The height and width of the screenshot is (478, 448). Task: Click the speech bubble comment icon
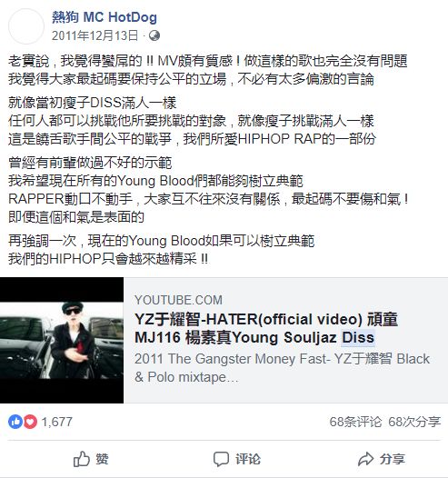point(221,459)
